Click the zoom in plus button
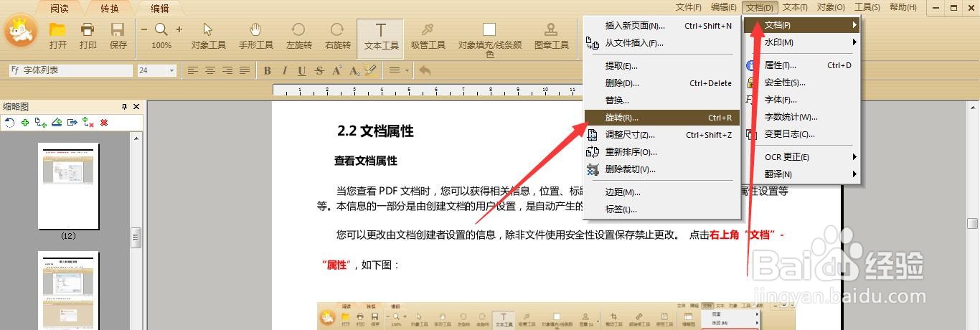The height and width of the screenshot is (330, 980). [x=179, y=29]
